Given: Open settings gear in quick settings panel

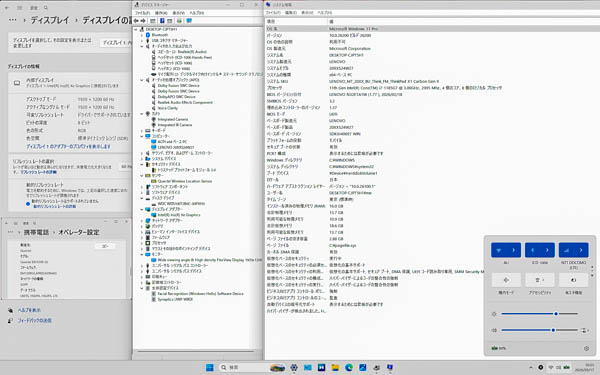Looking at the screenshot, I should pos(586,348).
